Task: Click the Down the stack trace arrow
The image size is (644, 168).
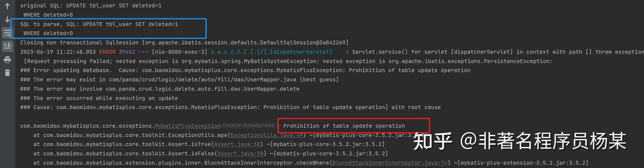Action: (7, 19)
